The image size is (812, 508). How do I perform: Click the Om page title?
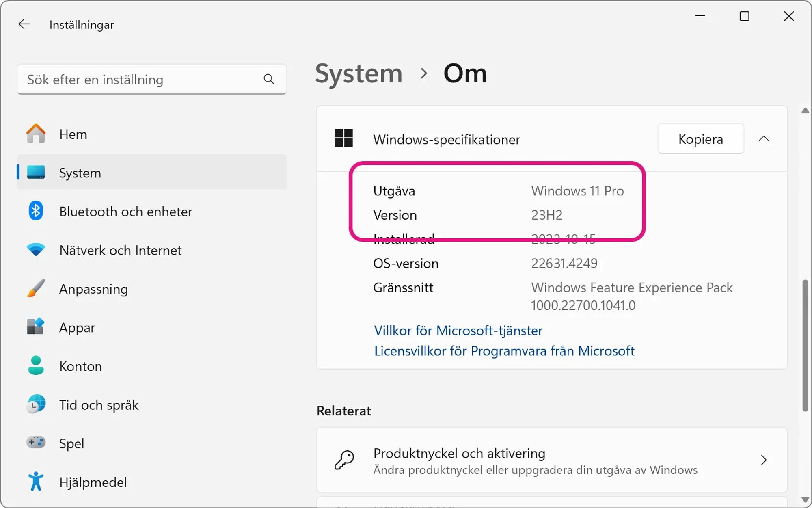coord(465,73)
